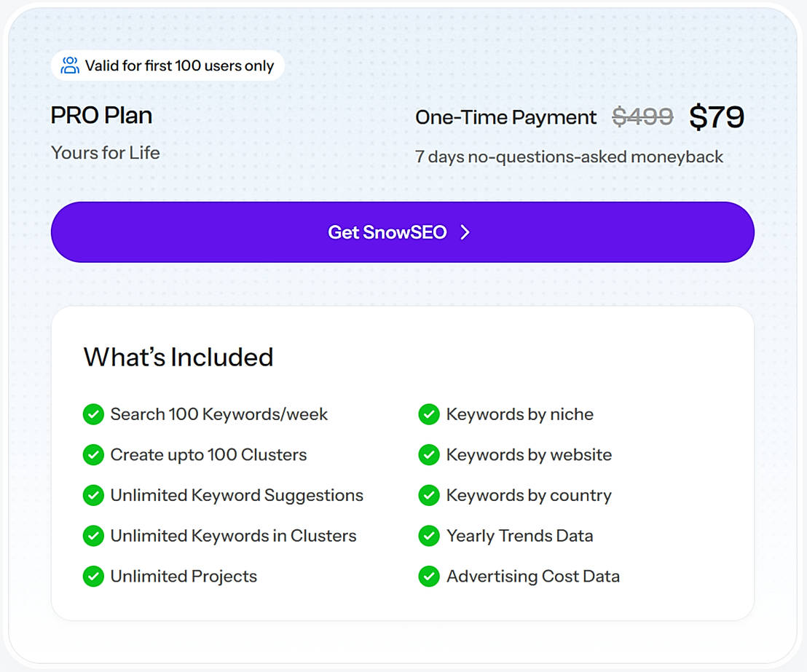807x672 pixels.
Task: Click the green check beside Unlimited Keyword Suggestions
Action: (x=93, y=495)
